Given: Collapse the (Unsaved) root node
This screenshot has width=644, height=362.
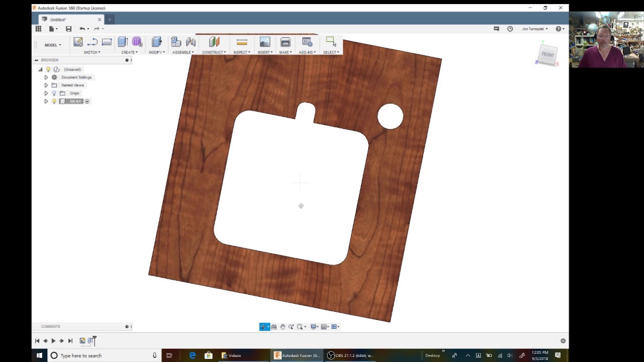Looking at the screenshot, I should pyautogui.click(x=40, y=69).
